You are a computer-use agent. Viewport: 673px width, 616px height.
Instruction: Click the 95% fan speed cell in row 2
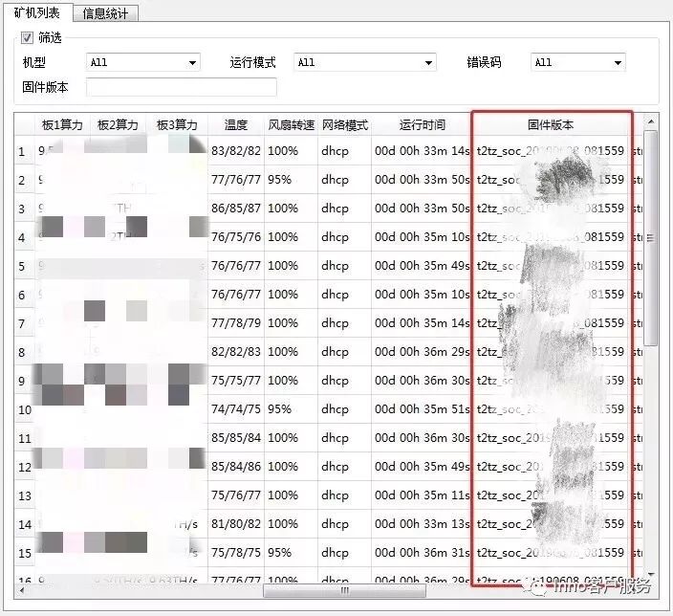tap(281, 180)
